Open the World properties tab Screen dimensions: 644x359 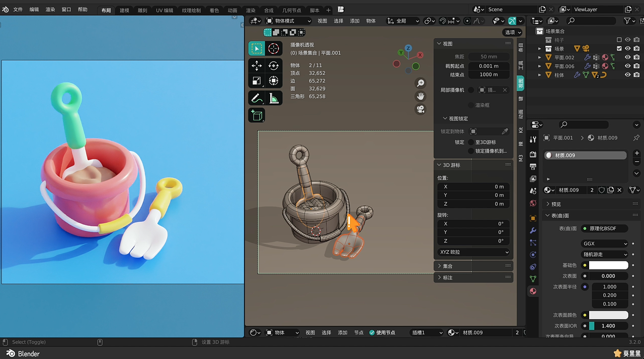coord(533,203)
